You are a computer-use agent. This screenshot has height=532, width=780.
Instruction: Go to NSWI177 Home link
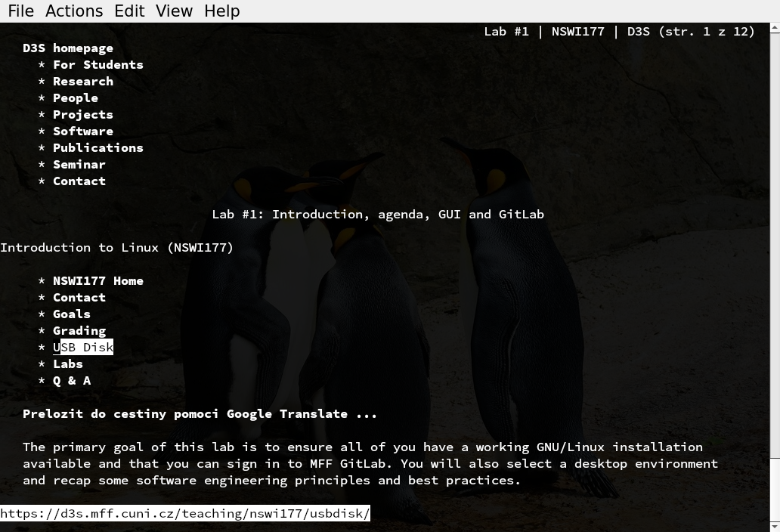tap(98, 281)
